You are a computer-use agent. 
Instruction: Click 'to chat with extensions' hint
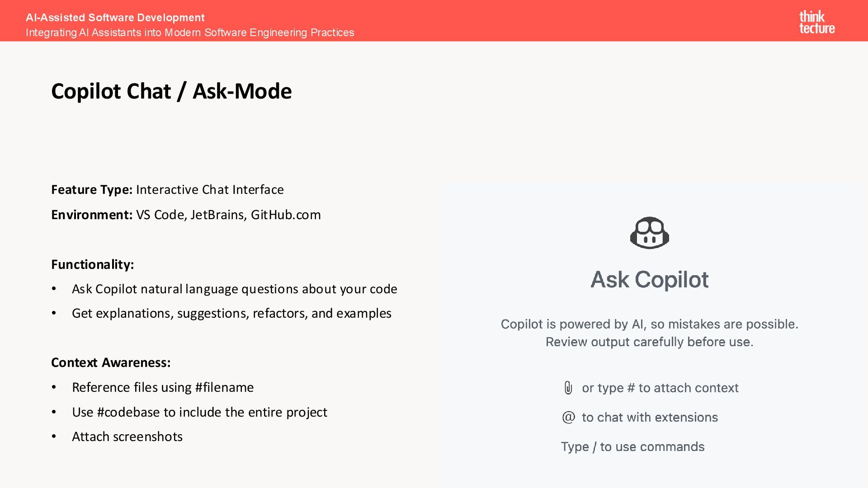[650, 417]
